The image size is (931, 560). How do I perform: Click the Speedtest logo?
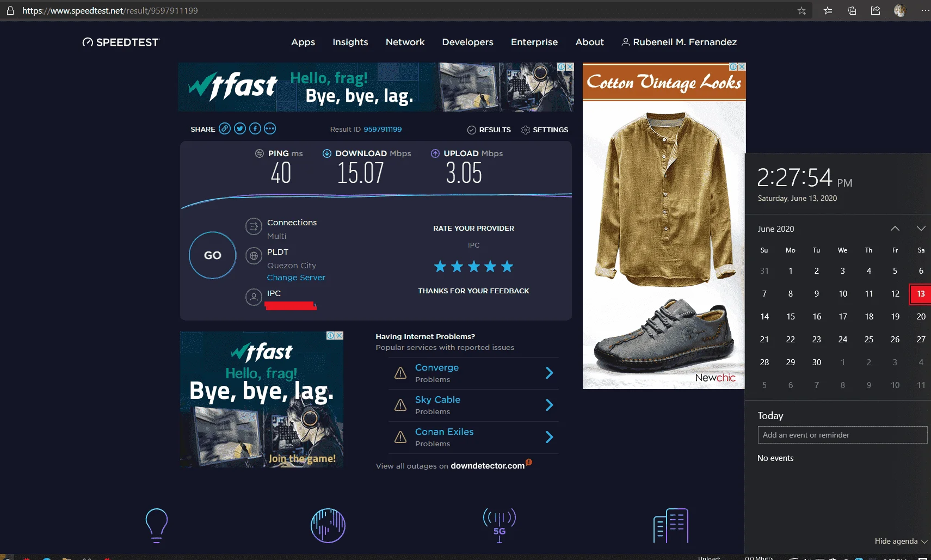coord(120,42)
